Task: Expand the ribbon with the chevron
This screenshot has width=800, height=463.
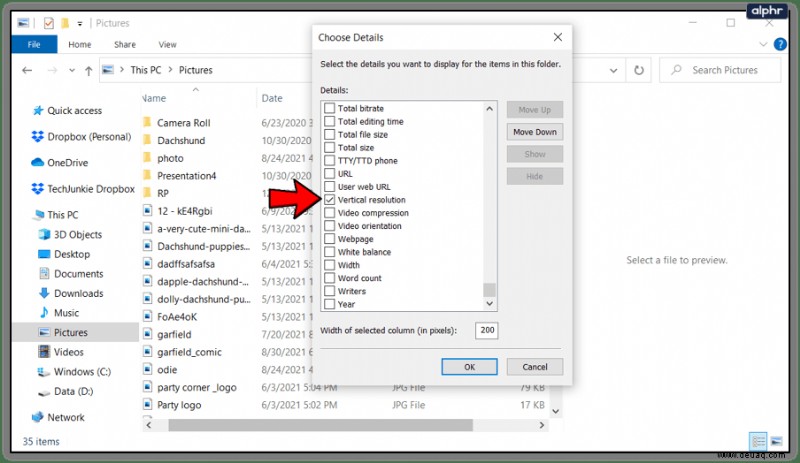Action: 763,44
